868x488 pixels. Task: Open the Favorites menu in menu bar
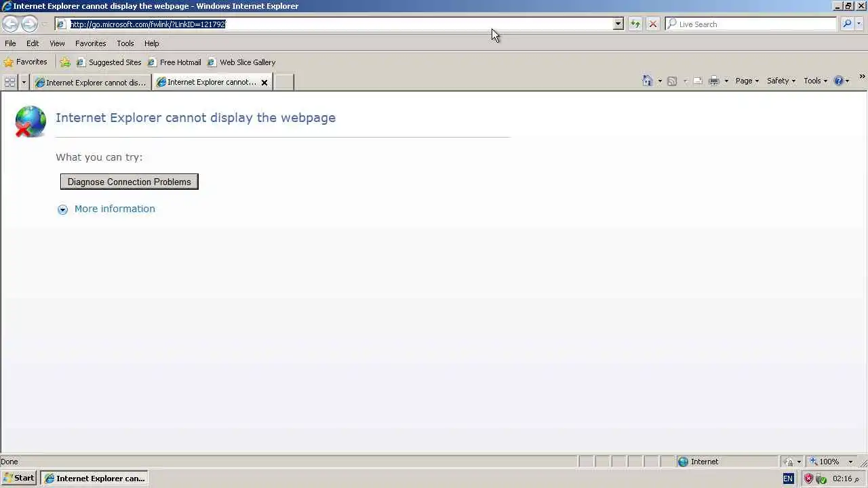90,43
